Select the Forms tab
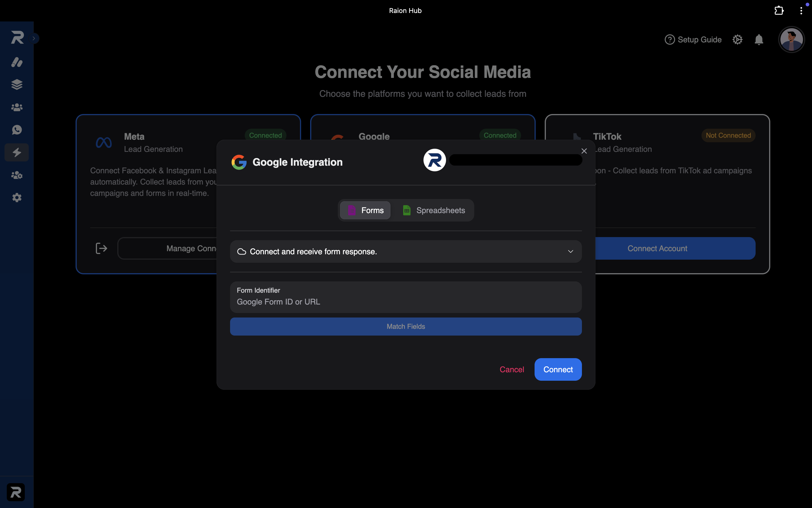This screenshot has width=812, height=508. tap(365, 210)
